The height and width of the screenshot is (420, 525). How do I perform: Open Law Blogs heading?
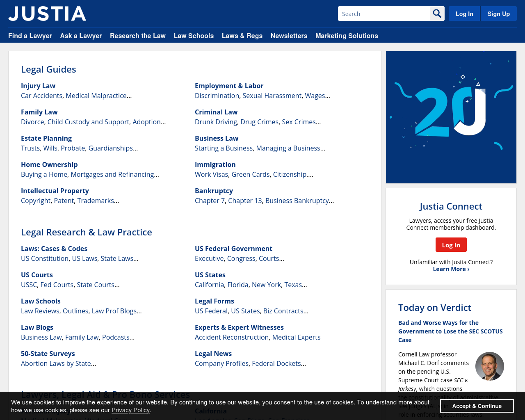coord(37,327)
